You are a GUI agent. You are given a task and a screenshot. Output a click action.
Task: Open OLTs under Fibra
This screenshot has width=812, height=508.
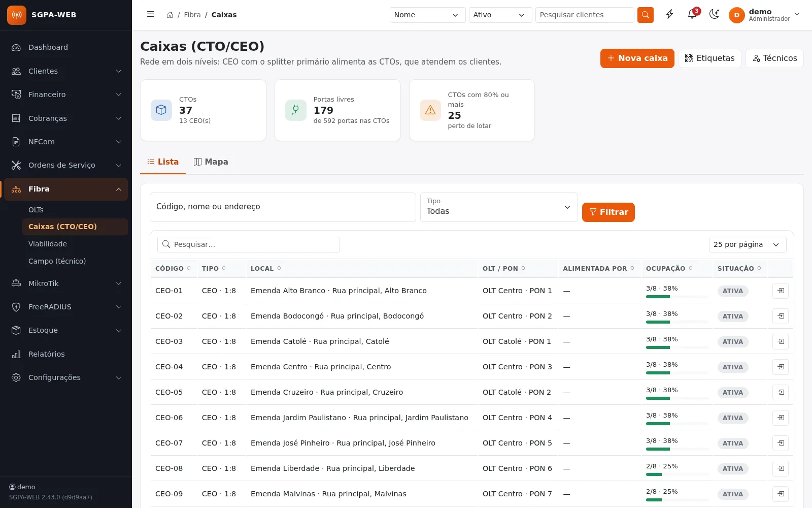(75, 210)
